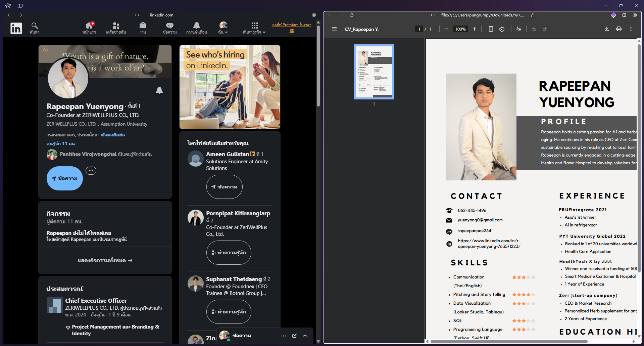Select the PDF draw annotation tool
The image size is (644, 346).
coord(518,29)
